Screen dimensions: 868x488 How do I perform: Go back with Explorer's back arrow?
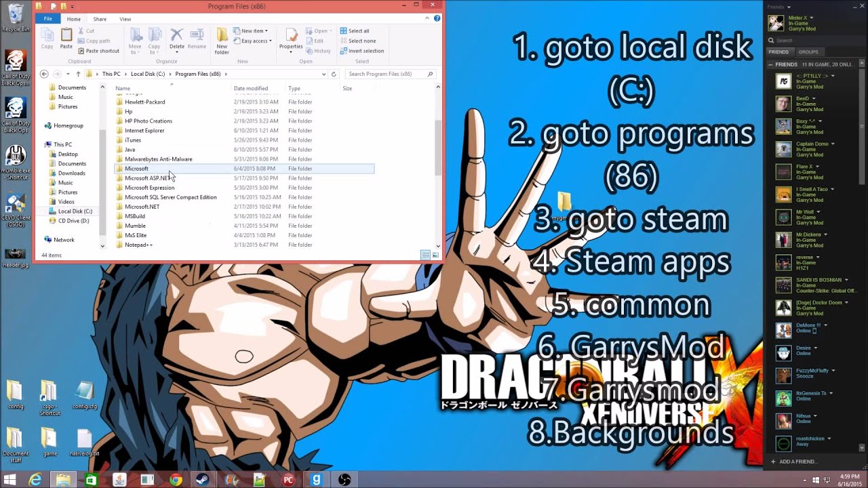click(44, 74)
